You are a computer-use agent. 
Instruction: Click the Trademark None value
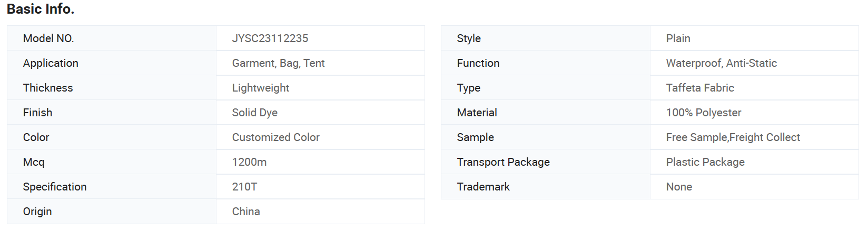click(x=679, y=187)
